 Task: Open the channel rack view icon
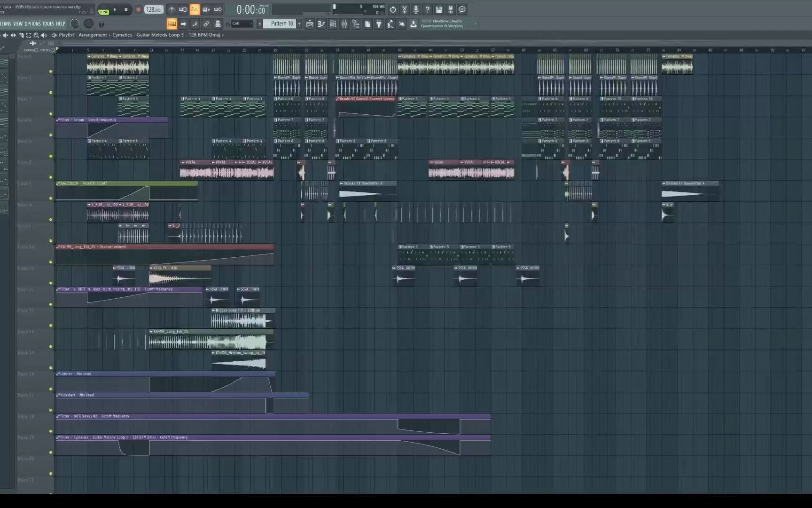[x=333, y=24]
